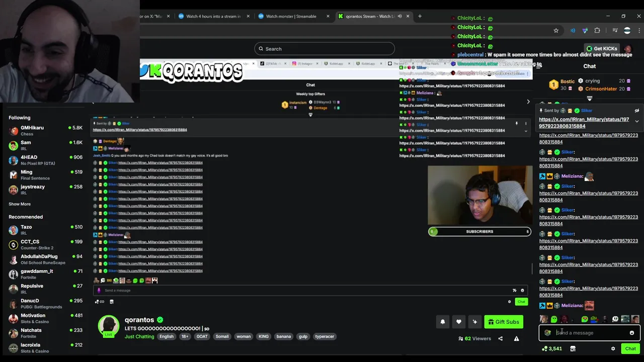Click the GOAT tag
644x362 pixels.
click(202, 336)
